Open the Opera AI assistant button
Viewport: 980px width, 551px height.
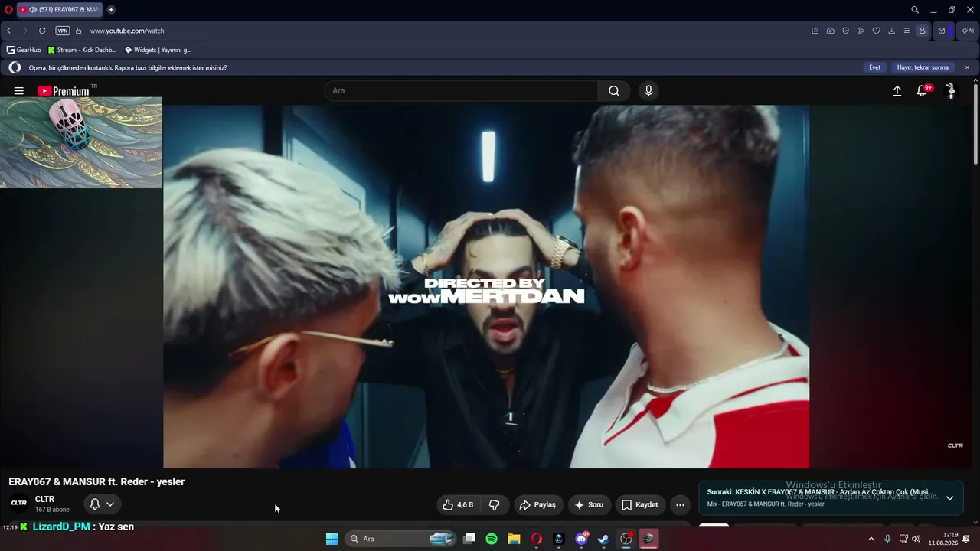click(968, 31)
